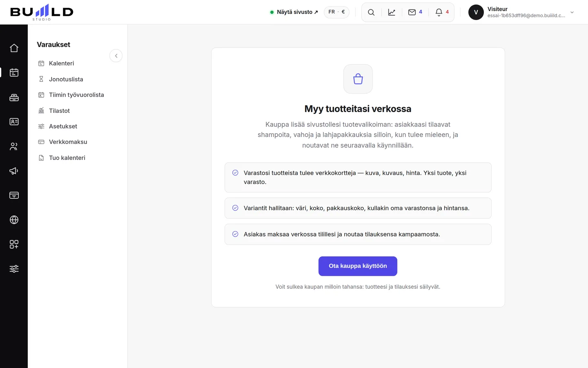The width and height of the screenshot is (588, 368).
Task: Click the Varastosi tuotteista feature row
Action: pos(358,177)
